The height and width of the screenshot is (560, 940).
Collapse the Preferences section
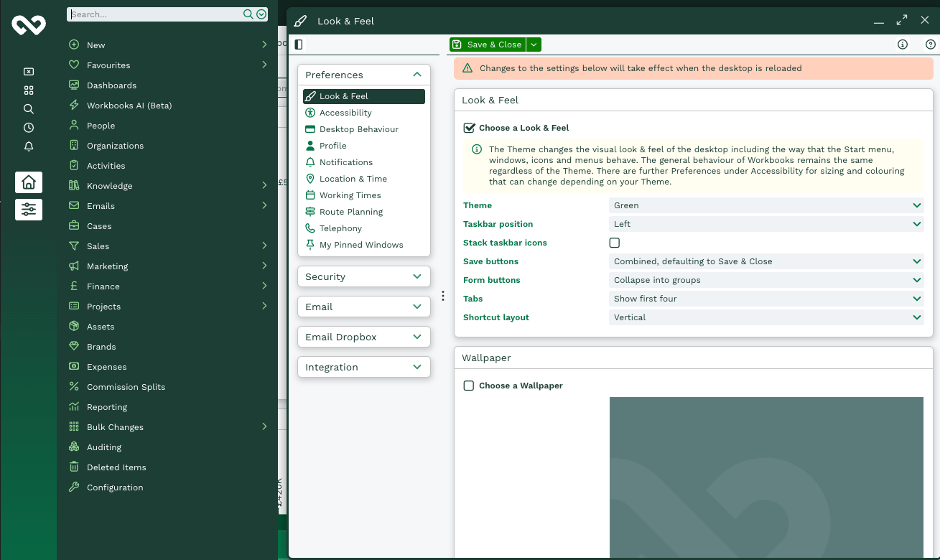(x=364, y=75)
